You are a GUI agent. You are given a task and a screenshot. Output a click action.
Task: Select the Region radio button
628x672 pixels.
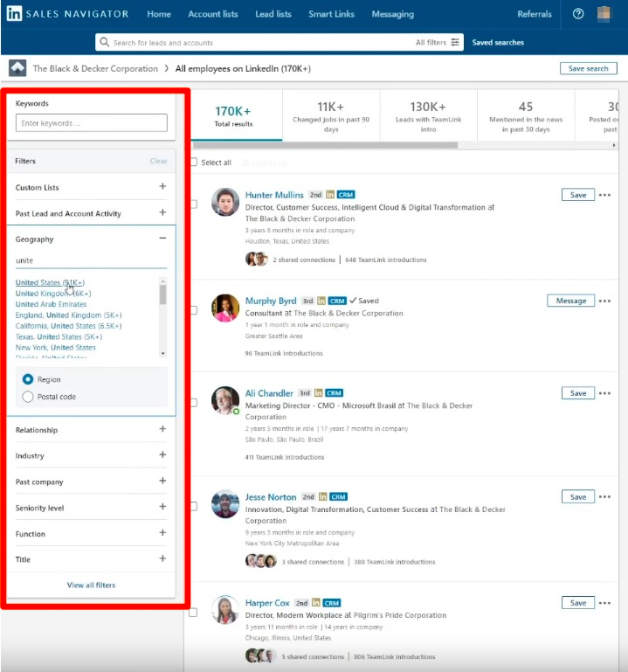pos(28,379)
